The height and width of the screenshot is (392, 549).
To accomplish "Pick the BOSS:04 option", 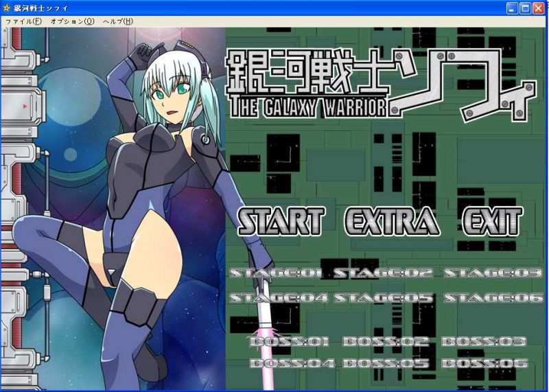I will [292, 363].
